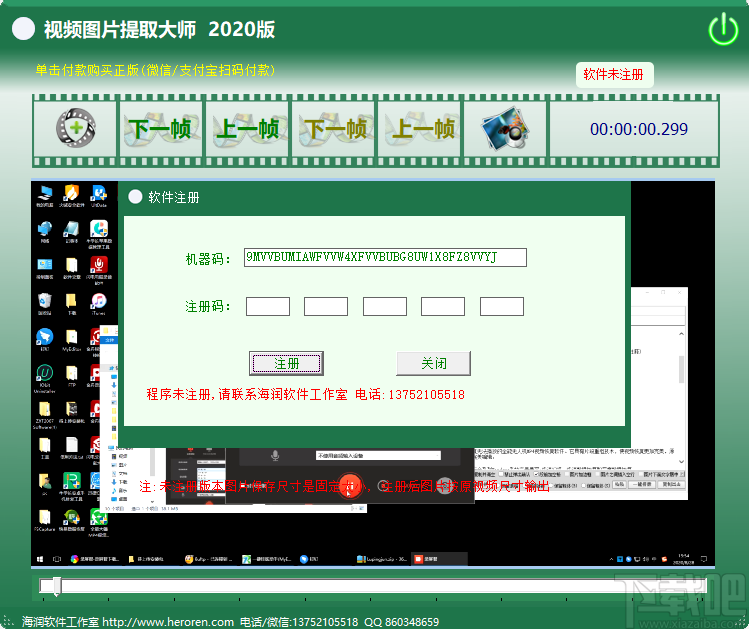Click the olive-text 上一帧 previous frame button
The image size is (749, 629).
[419, 128]
